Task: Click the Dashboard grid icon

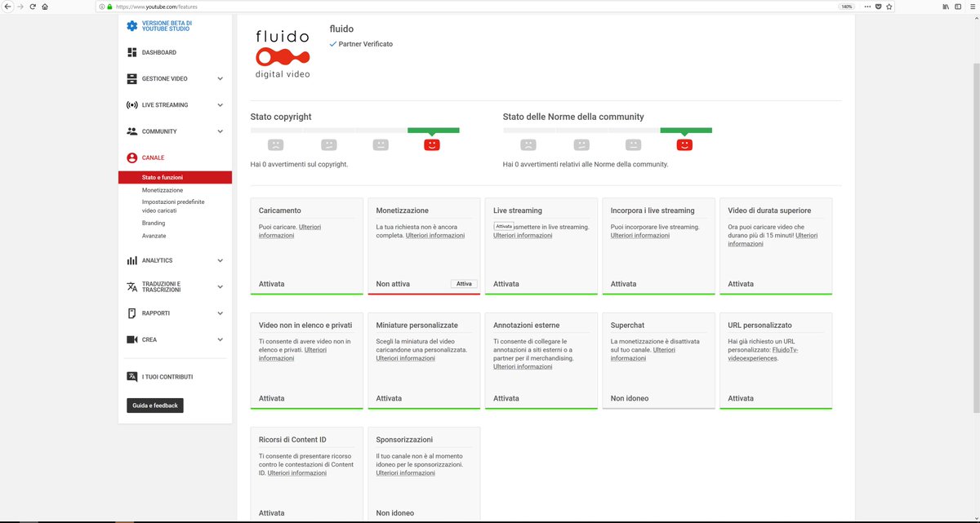Action: click(131, 52)
